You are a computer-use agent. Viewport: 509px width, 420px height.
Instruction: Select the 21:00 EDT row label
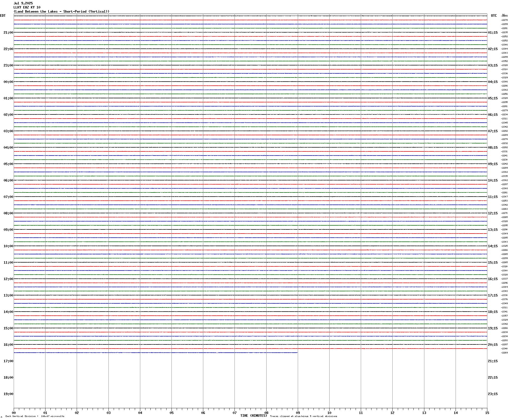[x=8, y=33]
